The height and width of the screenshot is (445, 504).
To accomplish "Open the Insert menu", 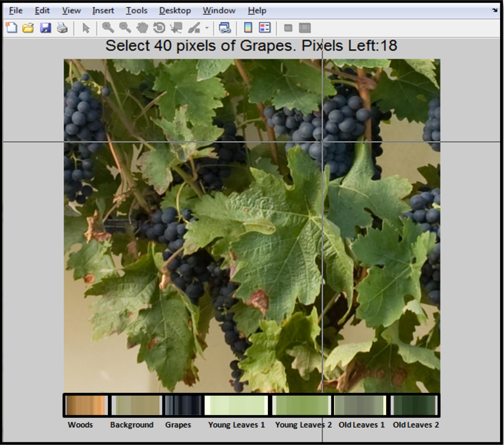I will pyautogui.click(x=103, y=10).
